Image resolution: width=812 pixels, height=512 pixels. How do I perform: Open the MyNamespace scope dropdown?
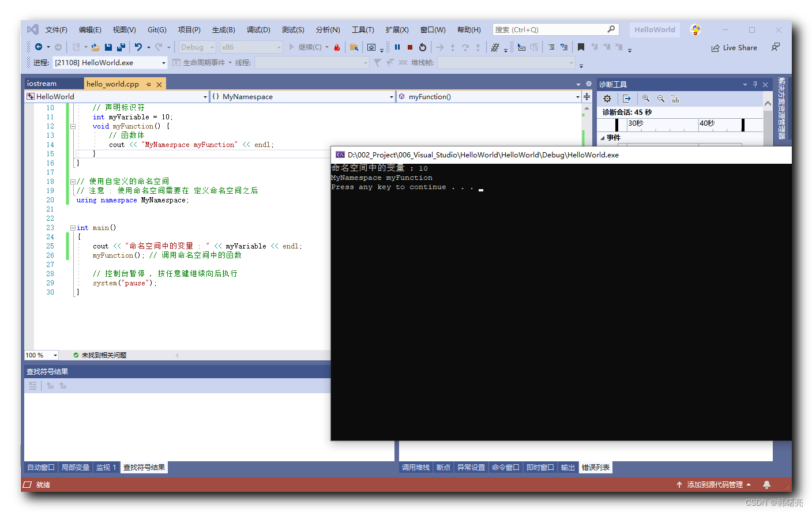point(303,97)
